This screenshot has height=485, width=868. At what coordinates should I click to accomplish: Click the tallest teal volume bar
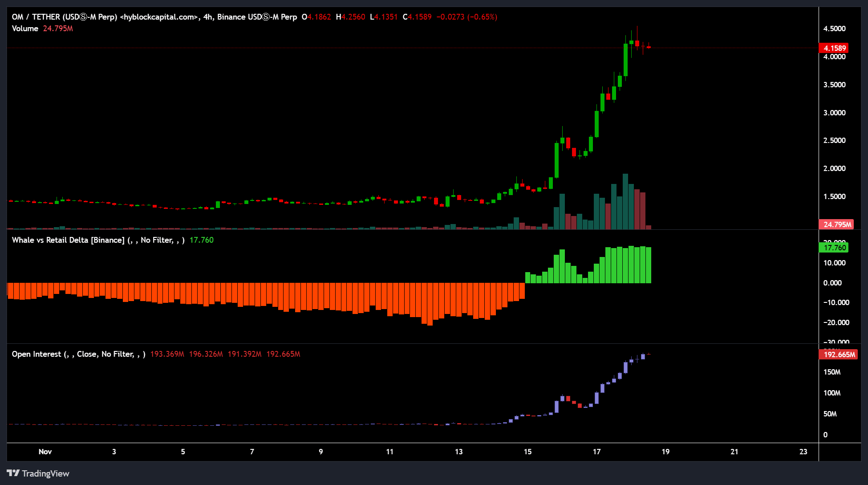click(625, 203)
